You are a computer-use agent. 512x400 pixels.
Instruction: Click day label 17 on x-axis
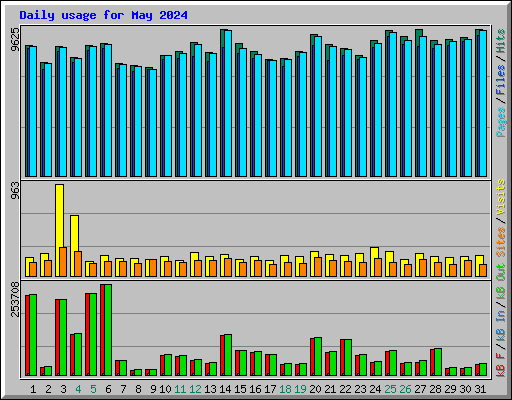pyautogui.click(x=270, y=389)
